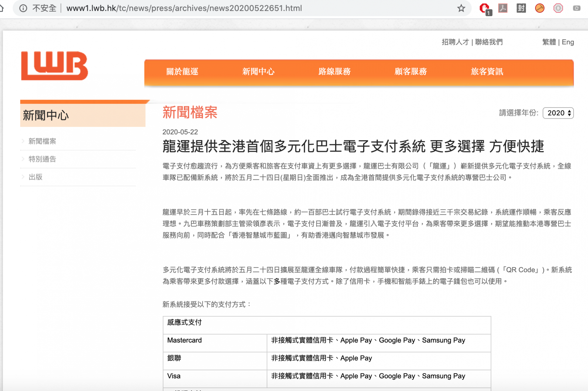The width and height of the screenshot is (588, 391).
Task: Open the PDF extension icon
Action: 503,8
